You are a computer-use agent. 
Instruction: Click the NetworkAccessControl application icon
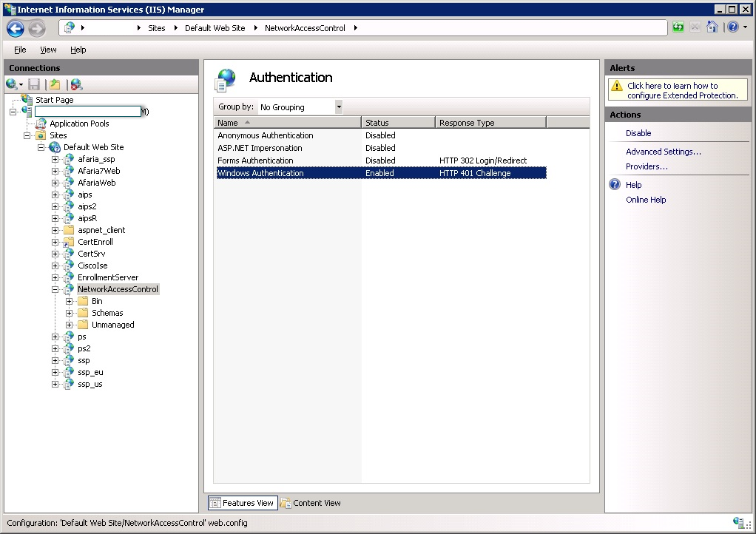coord(69,289)
